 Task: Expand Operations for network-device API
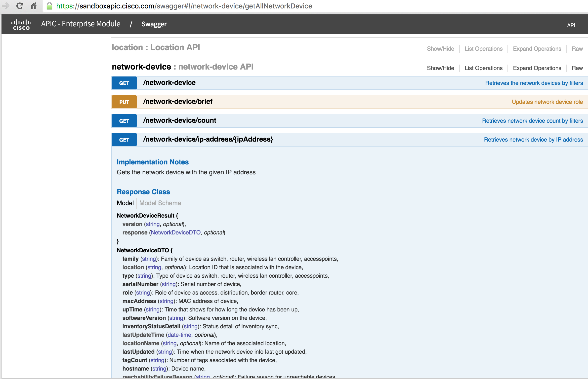point(537,67)
